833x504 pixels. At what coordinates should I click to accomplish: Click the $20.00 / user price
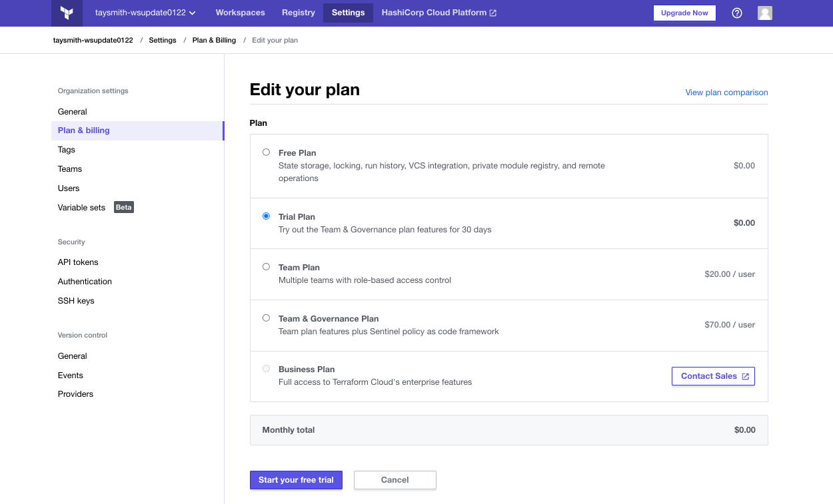(730, 274)
